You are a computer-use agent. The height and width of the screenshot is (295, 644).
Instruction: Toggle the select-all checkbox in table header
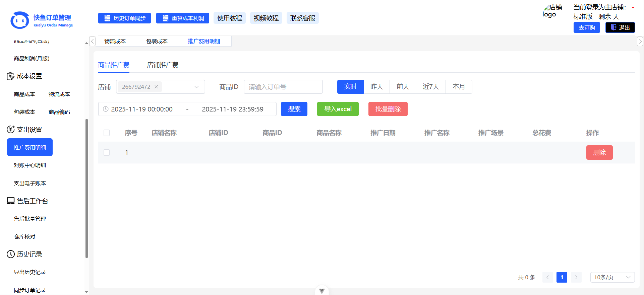[x=107, y=133]
